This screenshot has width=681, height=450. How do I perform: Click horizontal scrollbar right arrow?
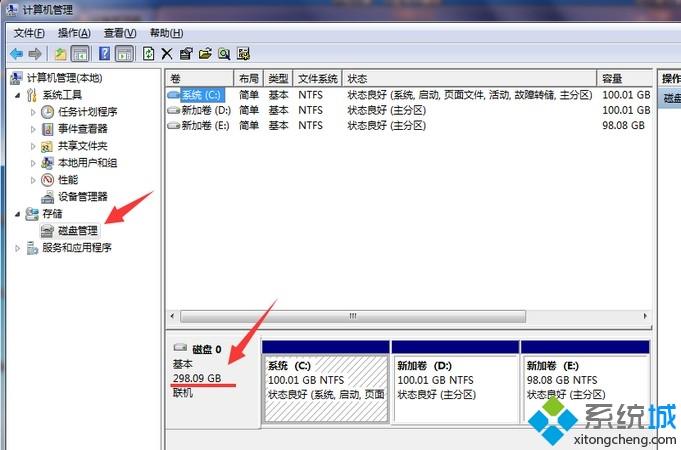click(645, 316)
